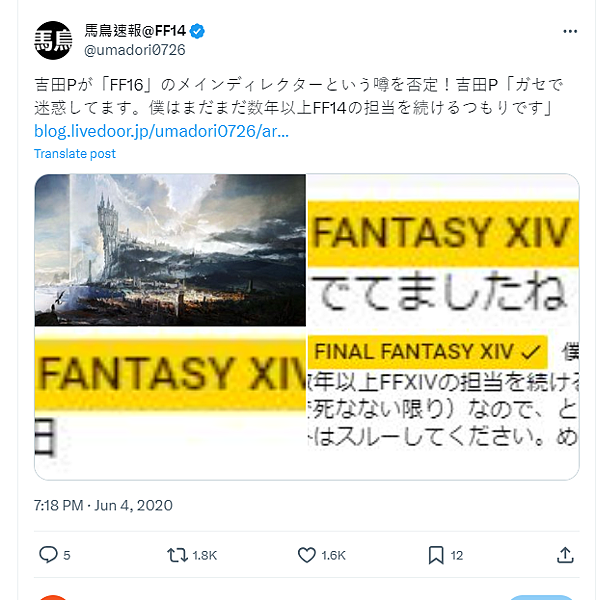The height and width of the screenshot is (600, 596).
Task: Click Translate post
Action: point(75,153)
